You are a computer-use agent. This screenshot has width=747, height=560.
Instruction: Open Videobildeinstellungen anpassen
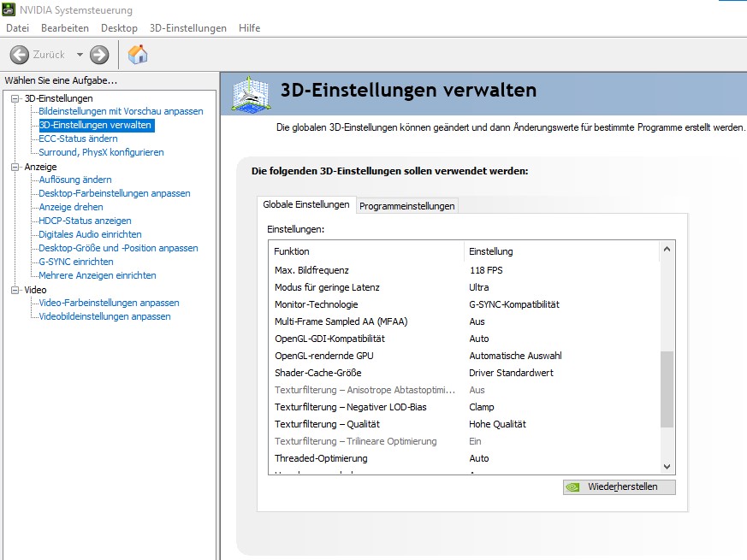click(104, 316)
